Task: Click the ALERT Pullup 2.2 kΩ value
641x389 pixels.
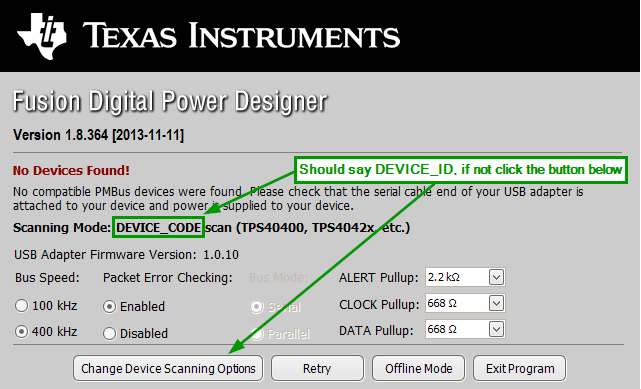Action: (x=444, y=277)
